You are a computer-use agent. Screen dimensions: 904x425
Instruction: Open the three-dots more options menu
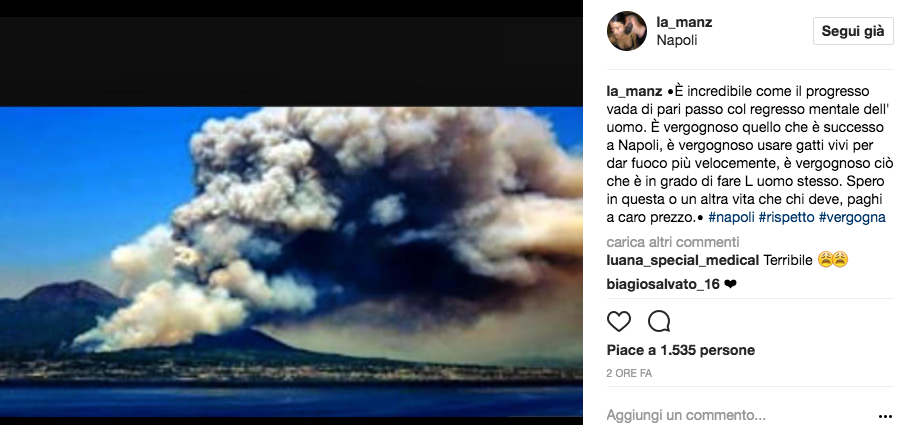coord(885,416)
